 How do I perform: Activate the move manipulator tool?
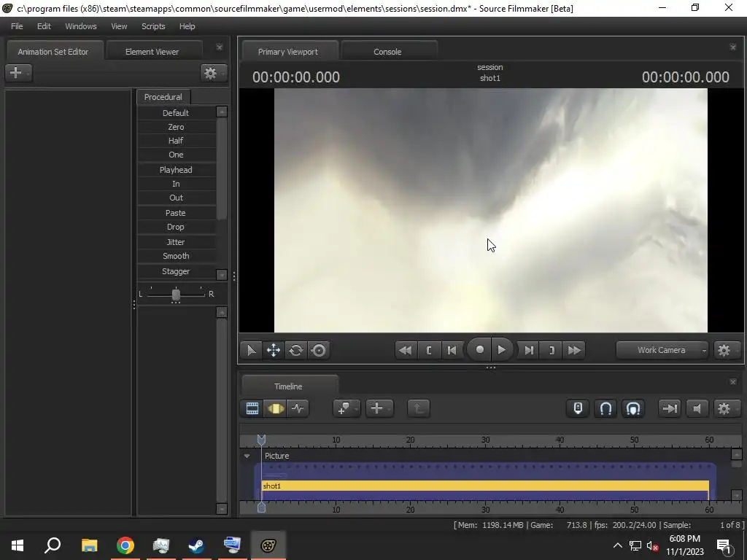[x=274, y=351]
